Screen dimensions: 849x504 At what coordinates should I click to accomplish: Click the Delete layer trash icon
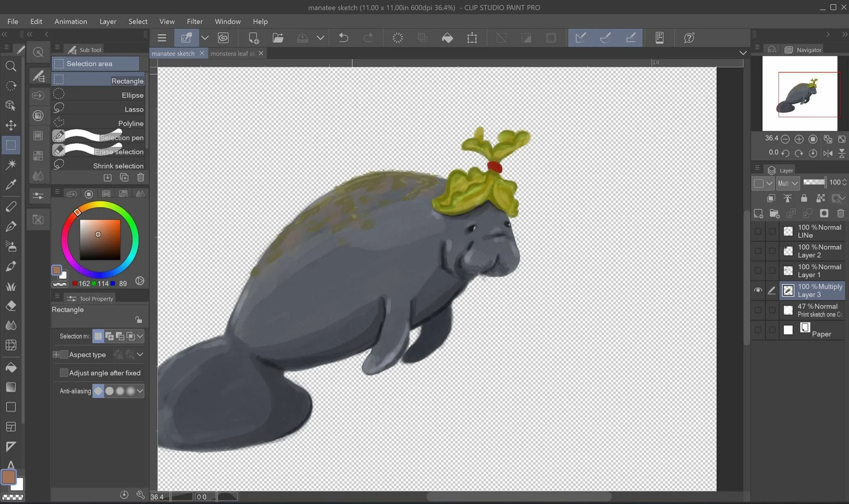[840, 213]
